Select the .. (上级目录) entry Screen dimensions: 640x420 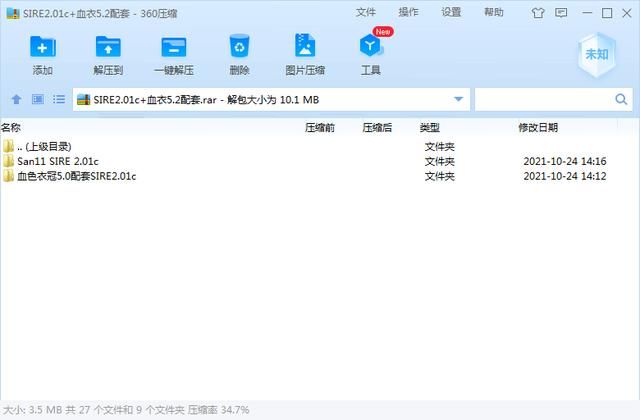[x=44, y=146]
